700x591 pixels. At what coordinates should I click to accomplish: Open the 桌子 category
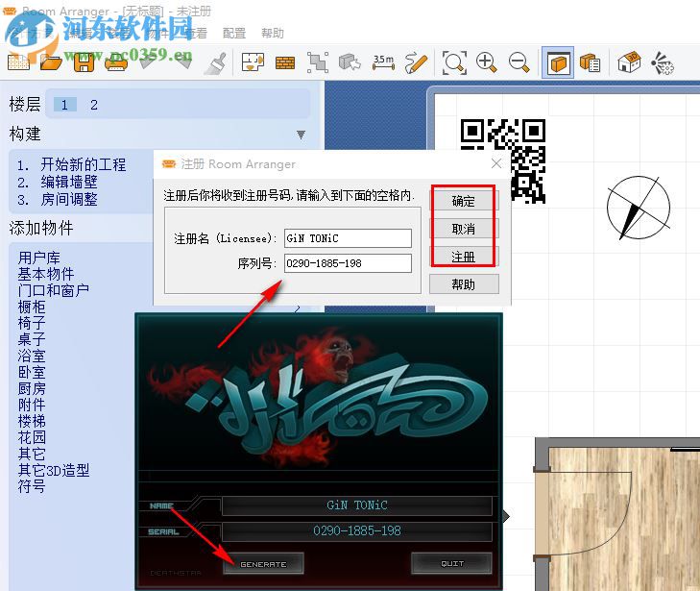pyautogui.click(x=32, y=339)
